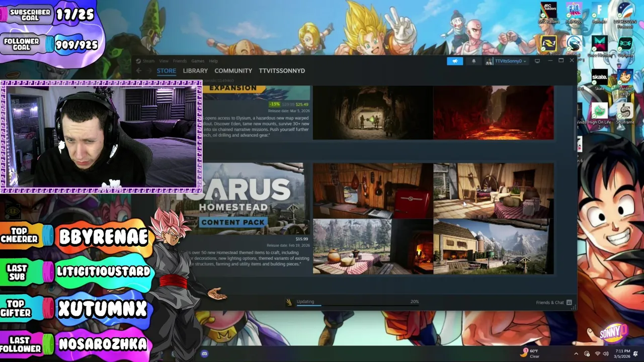
Task: Click Release date Feb 19, 2026 text
Action: point(288,245)
